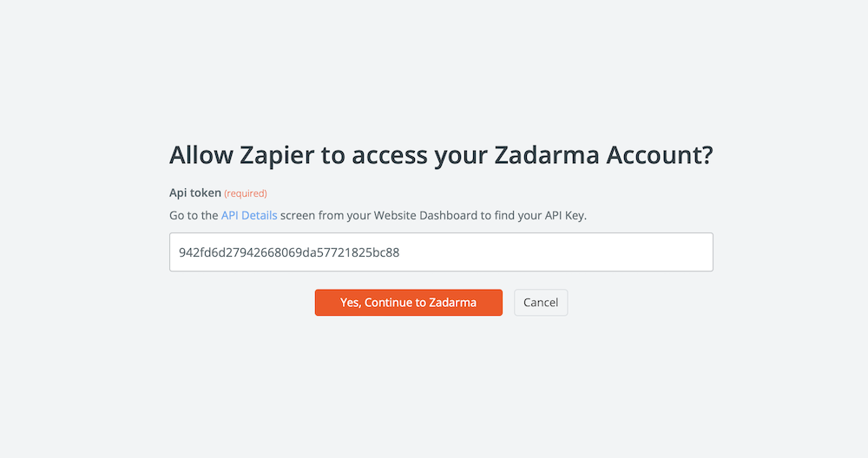868x458 pixels.
Task: Click the Go to the hint text
Action: [x=193, y=215]
